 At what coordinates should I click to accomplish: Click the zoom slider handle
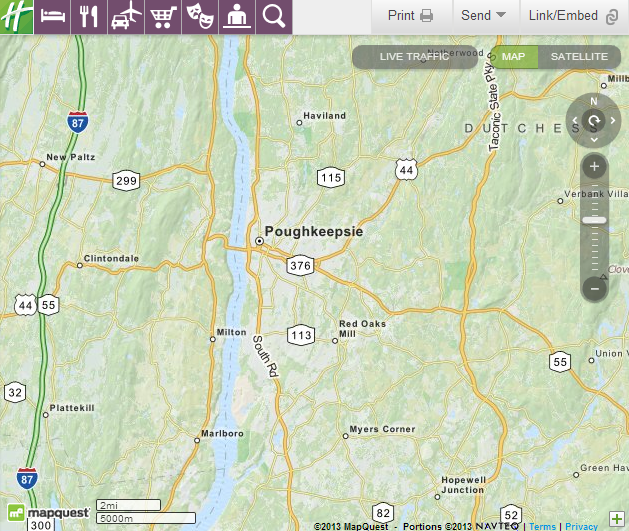(x=594, y=220)
